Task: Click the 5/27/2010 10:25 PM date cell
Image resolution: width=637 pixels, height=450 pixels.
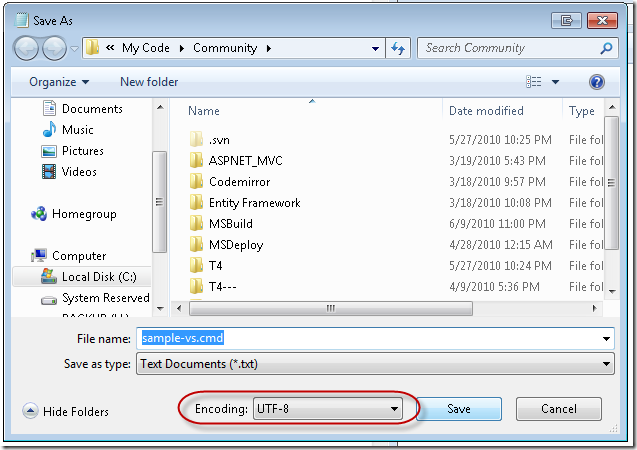Action: tap(500, 140)
